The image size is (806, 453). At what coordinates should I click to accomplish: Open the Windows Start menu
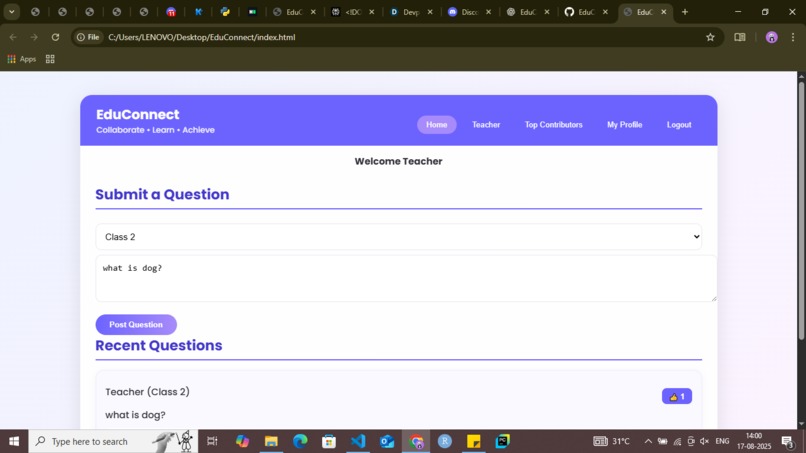pos(14,441)
